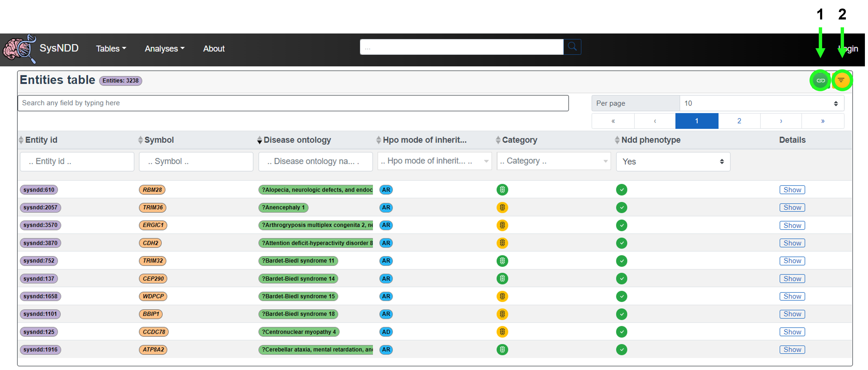Click the yellow category globe icon for TRIM36
Image resolution: width=868 pixels, height=370 pixels.
pos(502,207)
